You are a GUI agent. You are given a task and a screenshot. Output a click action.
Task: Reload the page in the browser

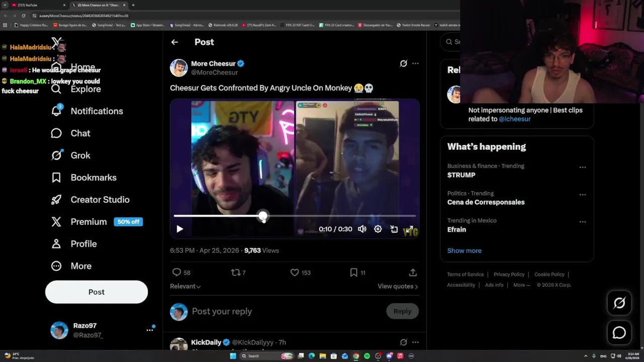click(23, 16)
